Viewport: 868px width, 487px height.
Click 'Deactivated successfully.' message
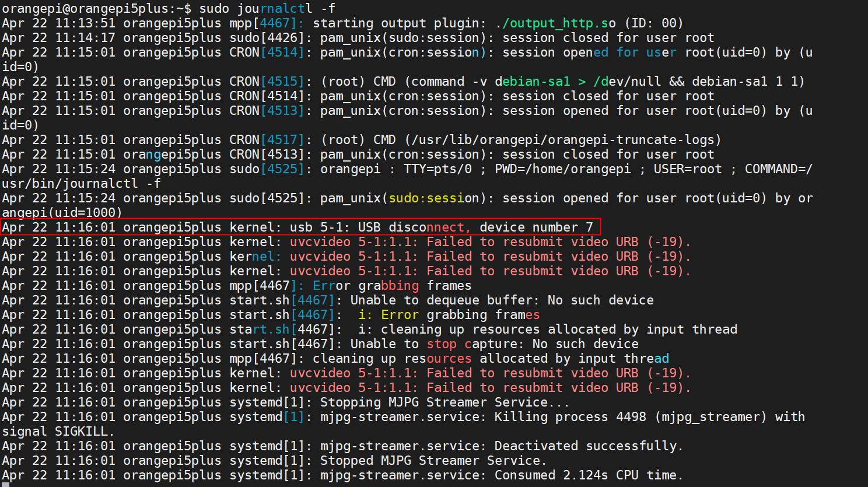pyautogui.click(x=589, y=446)
